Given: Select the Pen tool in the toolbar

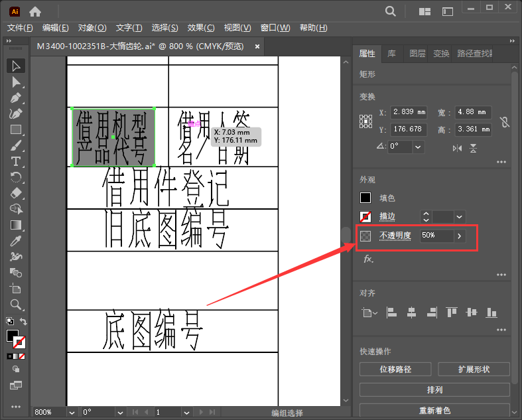Looking at the screenshot, I should [x=17, y=98].
